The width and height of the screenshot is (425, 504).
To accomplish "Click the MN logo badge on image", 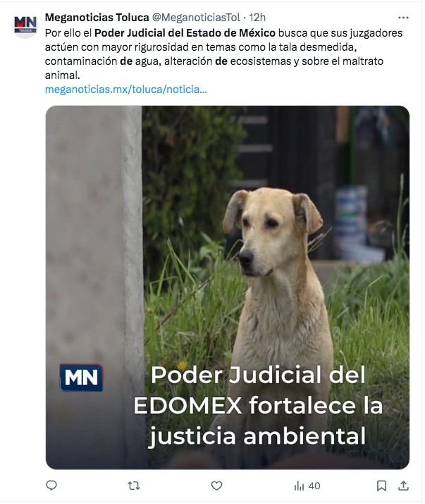I will tap(81, 377).
